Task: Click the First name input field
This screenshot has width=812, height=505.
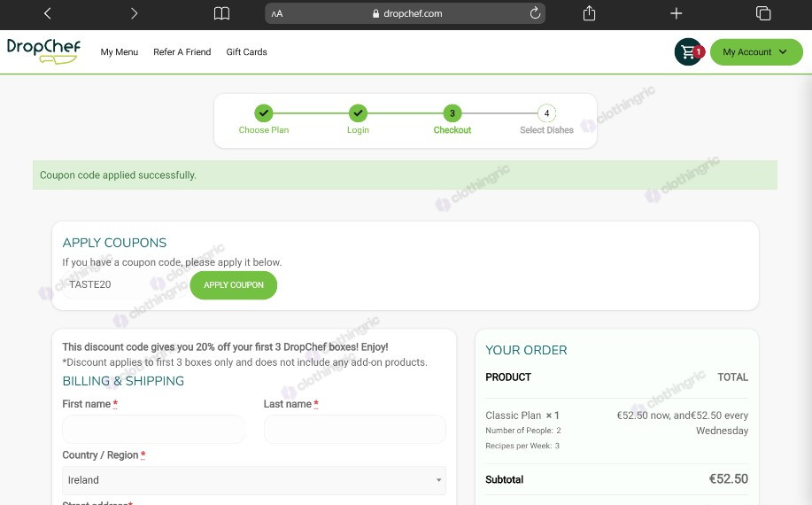Action: [153, 429]
